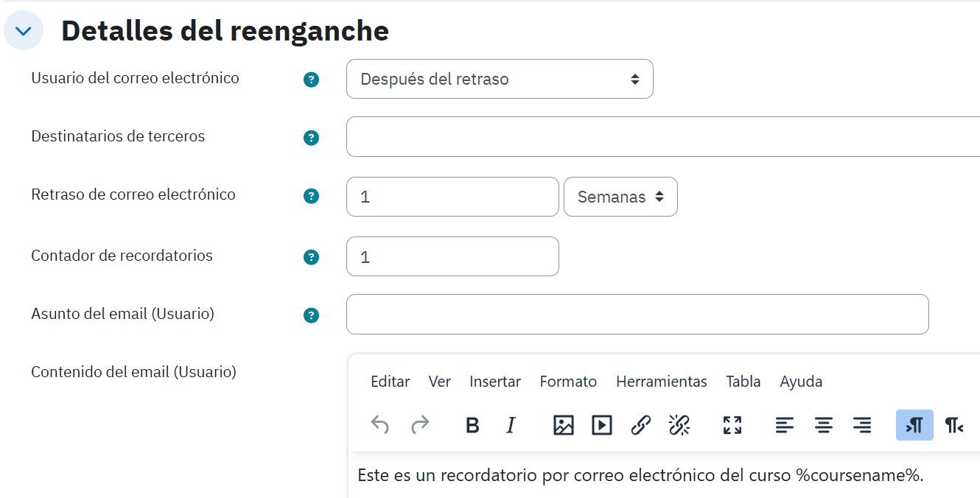This screenshot has width=980, height=498.
Task: Toggle bold formatting in the editor
Action: click(473, 425)
